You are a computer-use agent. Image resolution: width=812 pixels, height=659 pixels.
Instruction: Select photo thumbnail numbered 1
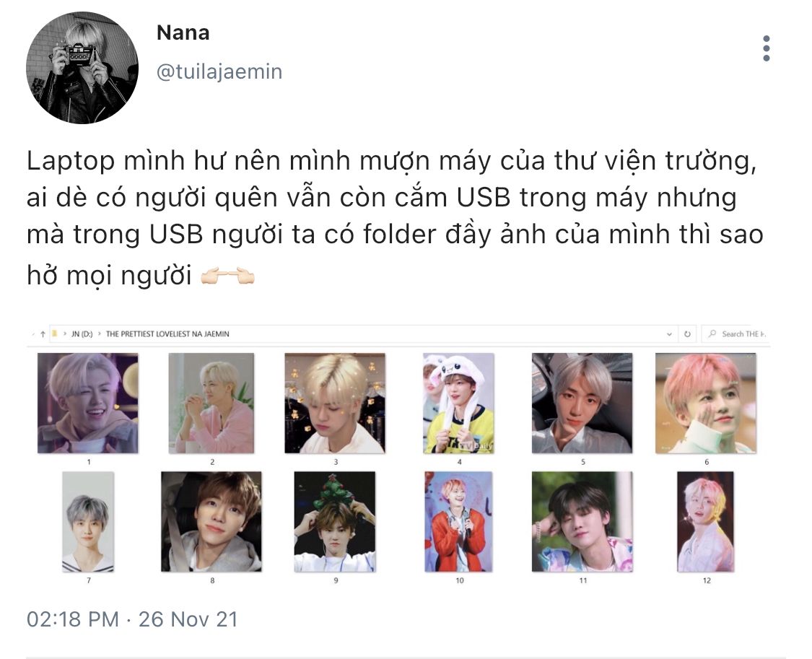(88, 403)
